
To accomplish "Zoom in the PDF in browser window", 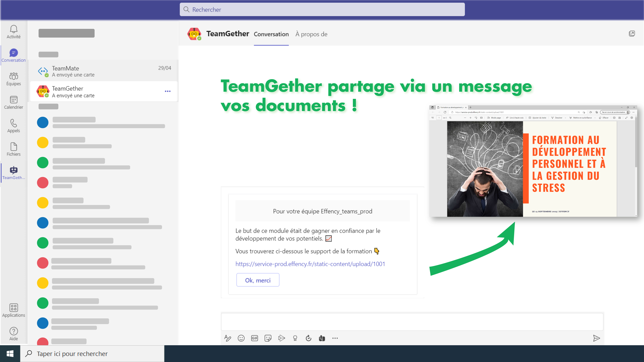I will coord(470,118).
